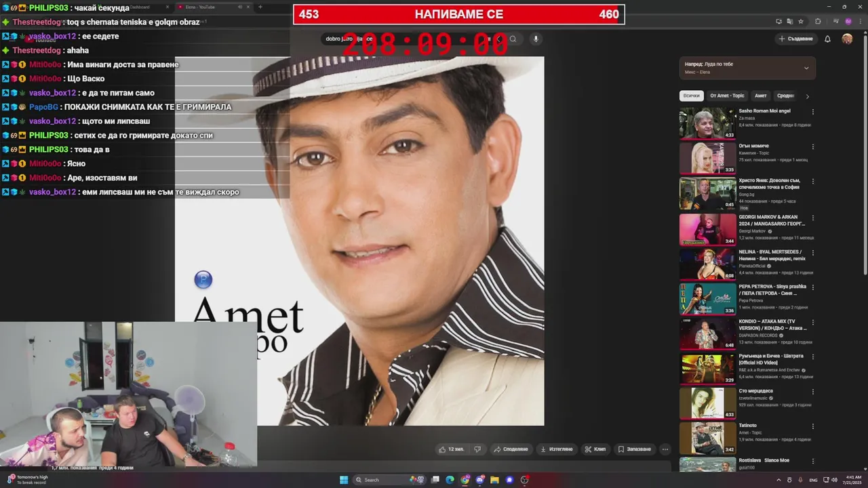Open Chrome three-dot menu
The image size is (868, 488).
point(859,21)
